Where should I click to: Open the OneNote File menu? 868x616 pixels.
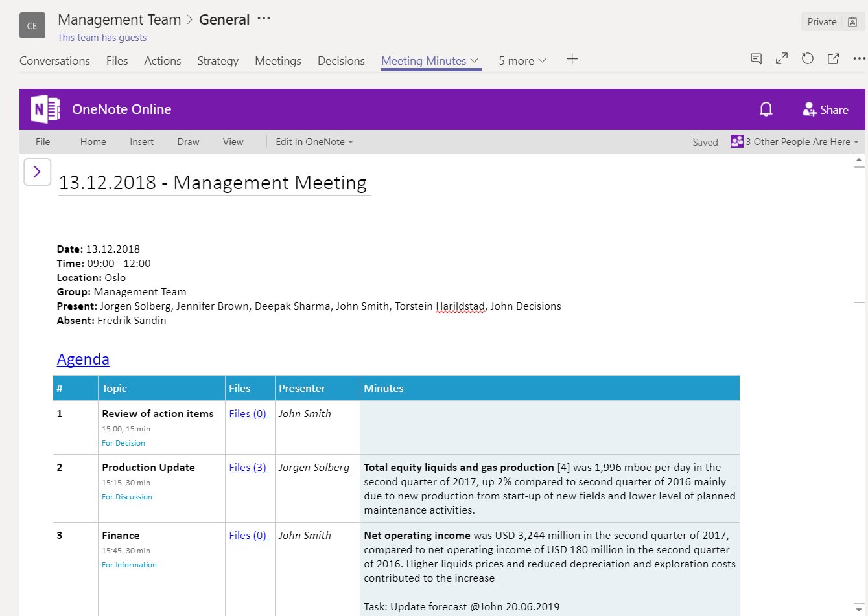point(43,142)
